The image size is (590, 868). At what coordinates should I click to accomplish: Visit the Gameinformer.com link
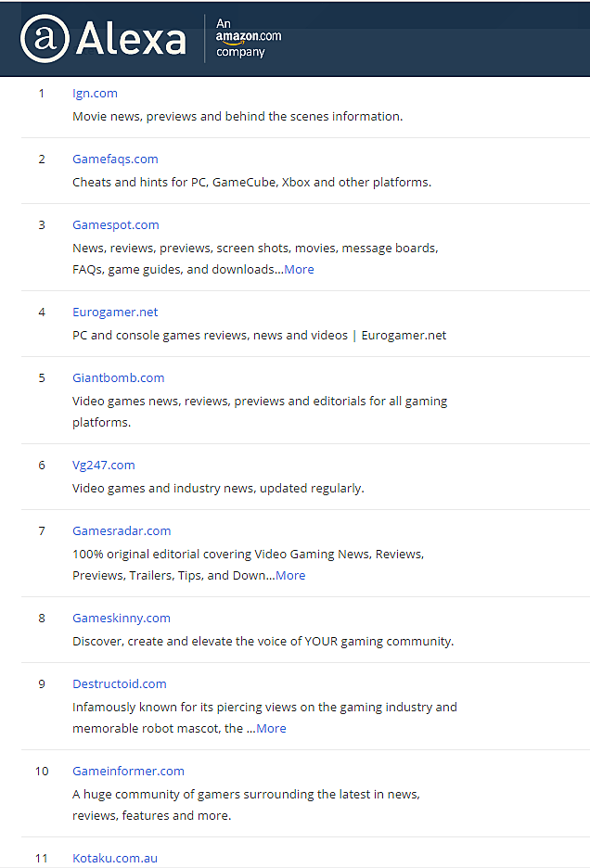click(x=129, y=772)
